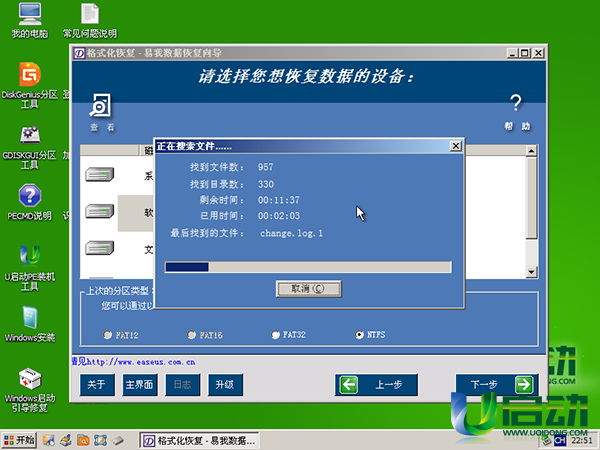Cancel the search with 取消(C) button
600x450 pixels.
tap(308, 289)
